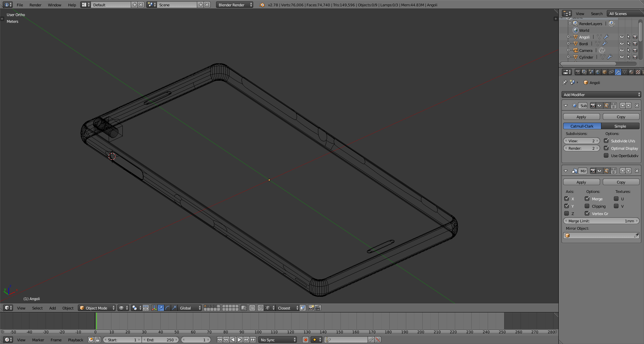
Task: Apply the Sub modifier
Action: pos(581,117)
